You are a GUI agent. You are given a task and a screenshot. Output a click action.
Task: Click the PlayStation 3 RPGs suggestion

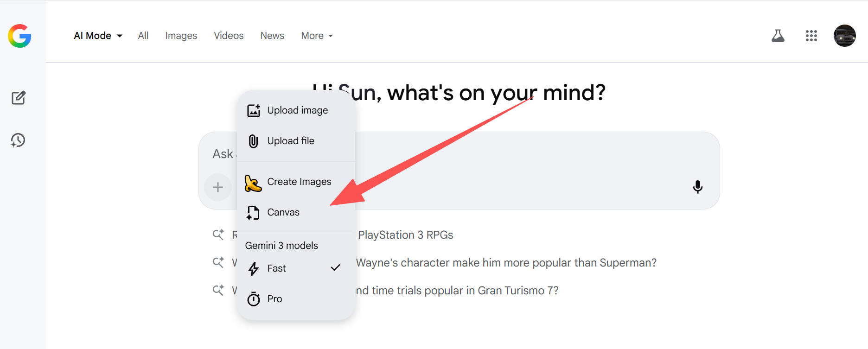click(405, 235)
